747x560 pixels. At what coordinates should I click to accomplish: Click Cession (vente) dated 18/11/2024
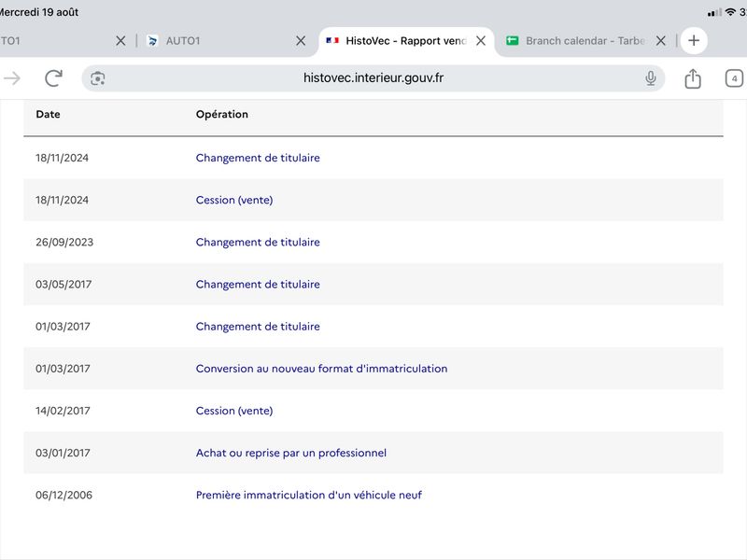(x=234, y=200)
